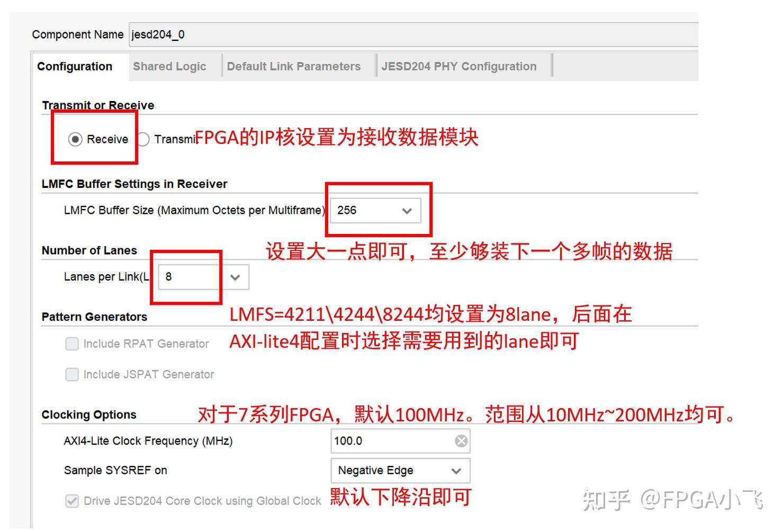Open the Default Link Parameters tab

pos(294,66)
